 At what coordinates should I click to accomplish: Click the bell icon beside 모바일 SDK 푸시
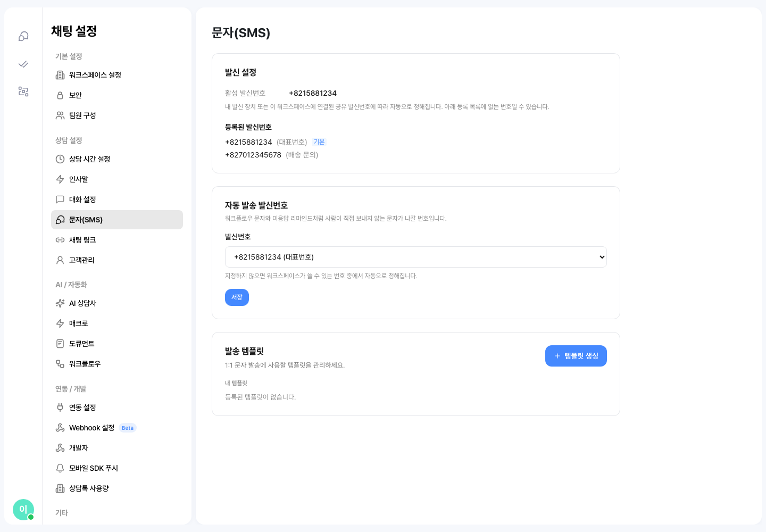pyautogui.click(x=60, y=468)
